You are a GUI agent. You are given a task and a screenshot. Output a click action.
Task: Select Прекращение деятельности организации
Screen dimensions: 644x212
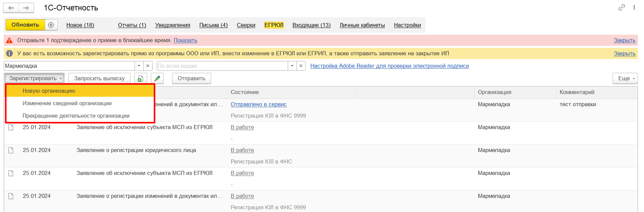click(76, 116)
